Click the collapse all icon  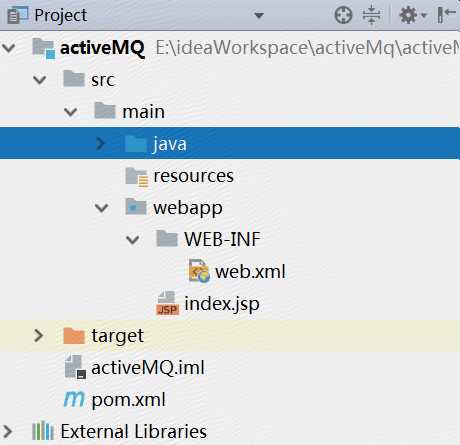pos(371,15)
